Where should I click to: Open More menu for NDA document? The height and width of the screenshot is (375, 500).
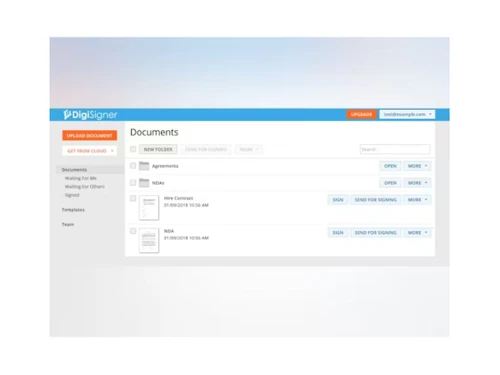[x=417, y=233]
